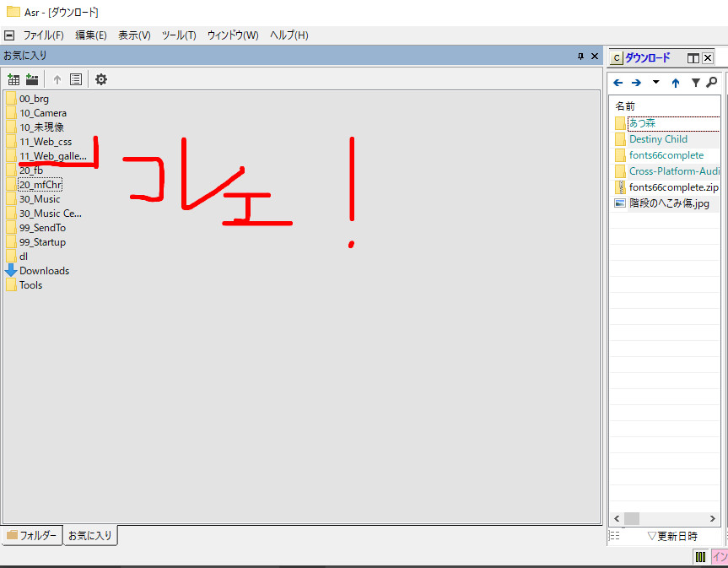Open the ▽更新日時 sort dropdown
The width and height of the screenshot is (728, 568).
click(671, 536)
